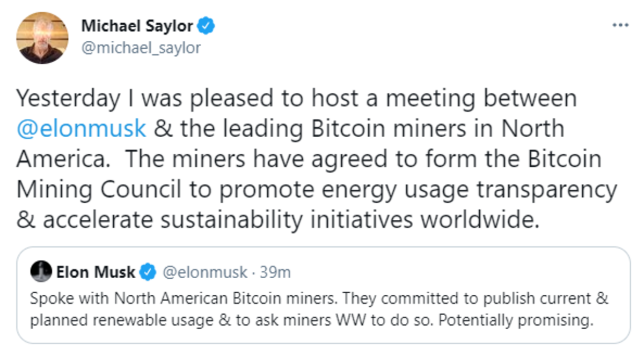This screenshot has width=644, height=357.
Task: Open Michael Saylor's profile picture
Action: (43, 38)
